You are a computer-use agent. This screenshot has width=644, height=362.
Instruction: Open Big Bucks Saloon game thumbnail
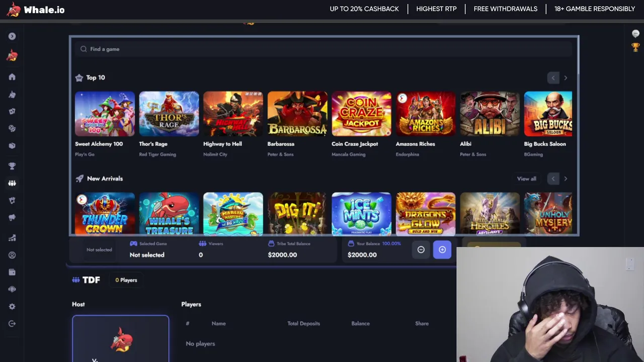[x=548, y=114]
